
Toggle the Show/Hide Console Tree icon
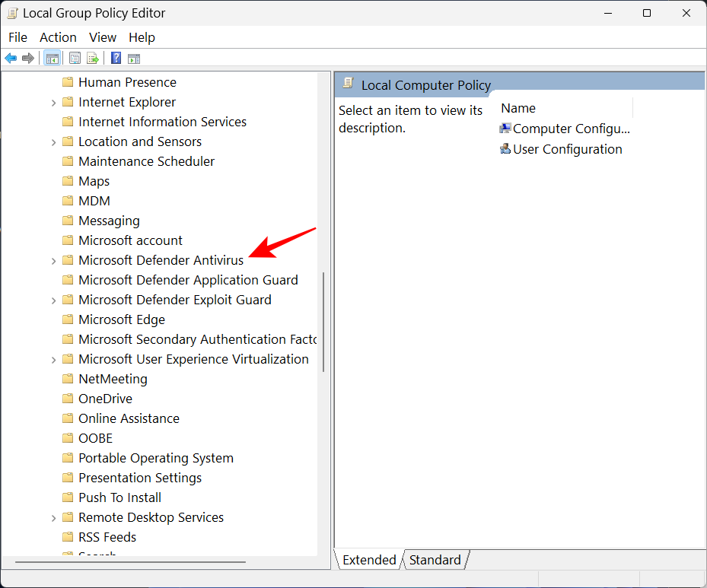point(52,58)
